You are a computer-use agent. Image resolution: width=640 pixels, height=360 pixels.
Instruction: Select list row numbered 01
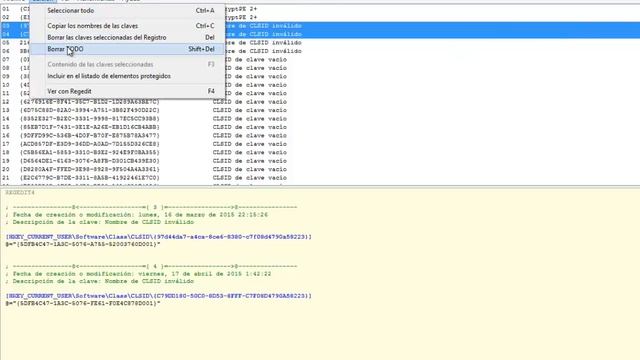(320, 9)
